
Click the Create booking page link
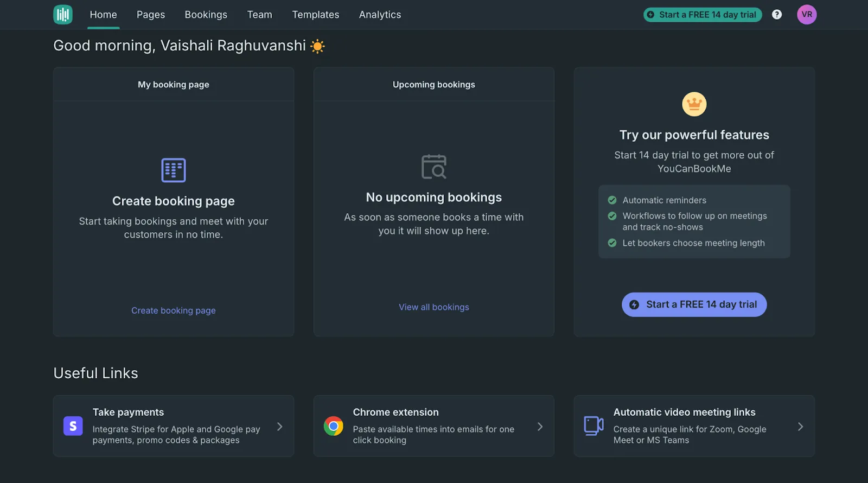pos(174,310)
